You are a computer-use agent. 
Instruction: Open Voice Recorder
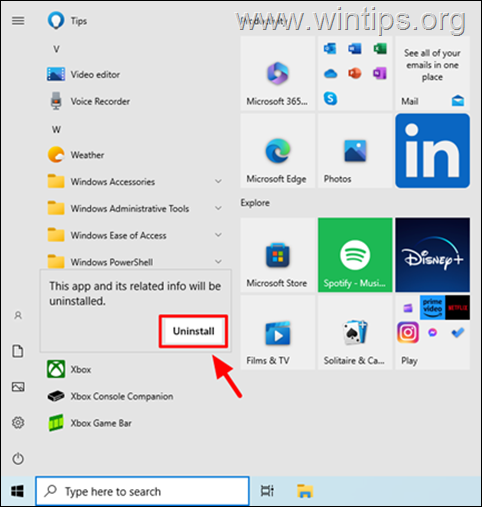point(133,101)
